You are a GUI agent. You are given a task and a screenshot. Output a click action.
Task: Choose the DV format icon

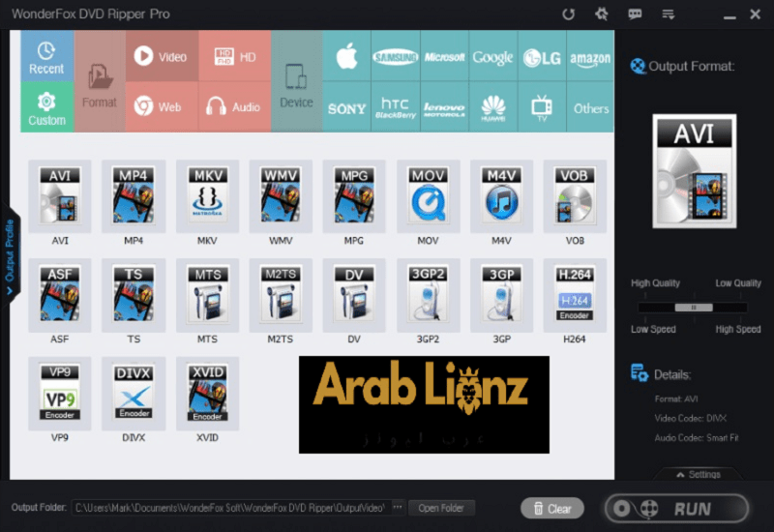tap(354, 295)
